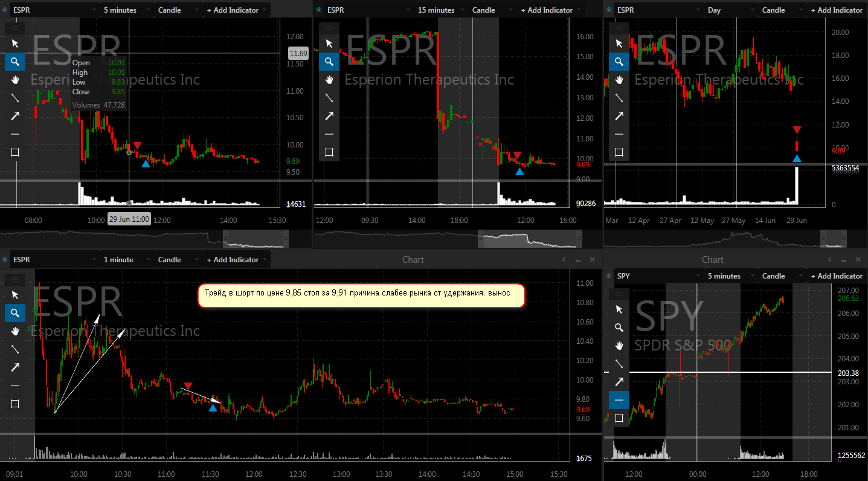Select active horizontal line tool in SPY chart
This screenshot has height=481, width=868.
click(x=619, y=400)
